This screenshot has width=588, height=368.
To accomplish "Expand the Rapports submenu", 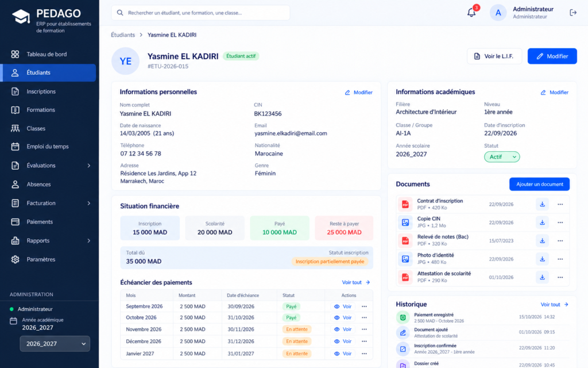I will (89, 241).
